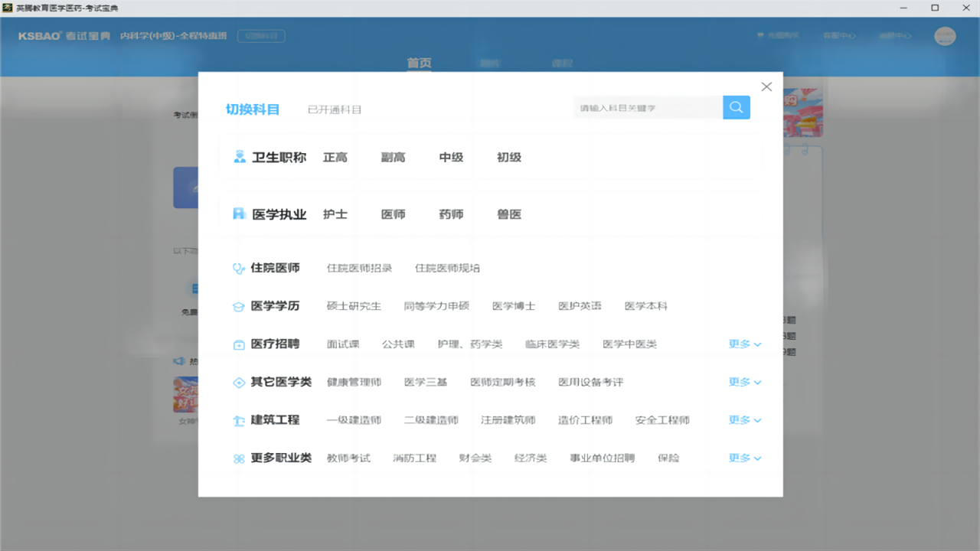
Task: Open 保险 category
Action: [x=668, y=458]
